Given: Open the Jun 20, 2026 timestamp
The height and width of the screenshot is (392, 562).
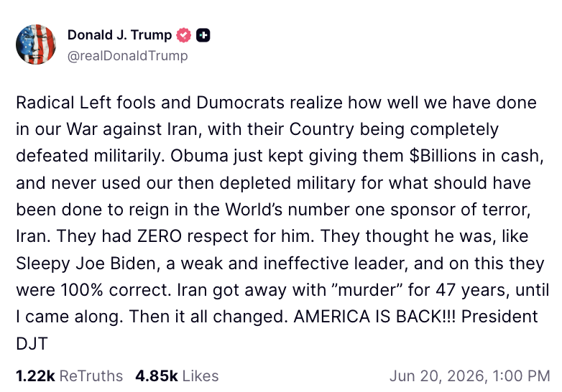Looking at the screenshot, I should coord(469,376).
